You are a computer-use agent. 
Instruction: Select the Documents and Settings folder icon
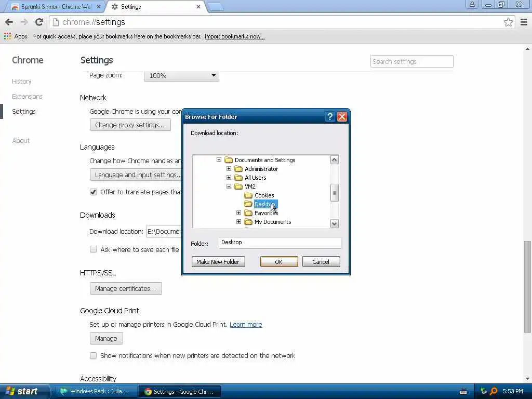(229, 160)
